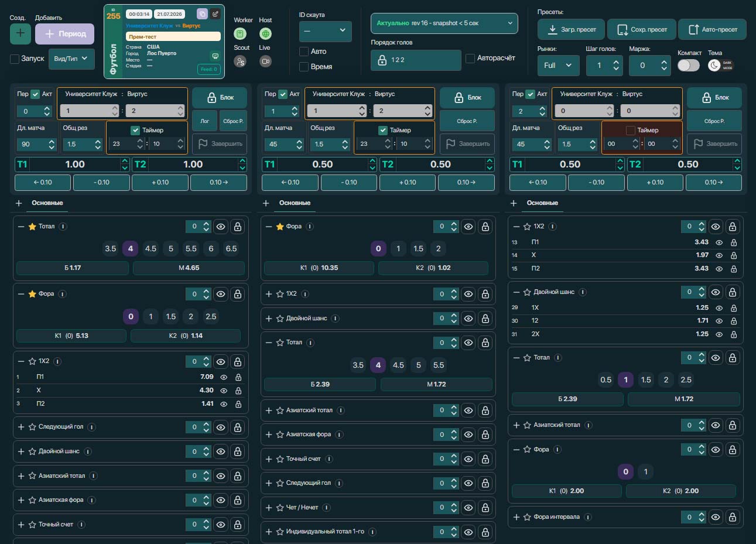Lock the Фора интервала market
Image resolution: width=756 pixels, height=544 pixels.
(x=733, y=517)
